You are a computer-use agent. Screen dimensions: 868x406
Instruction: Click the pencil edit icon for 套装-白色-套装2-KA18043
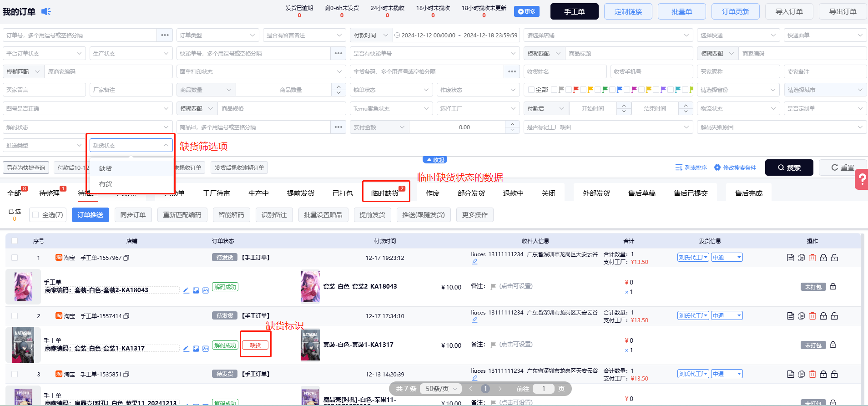pos(186,290)
